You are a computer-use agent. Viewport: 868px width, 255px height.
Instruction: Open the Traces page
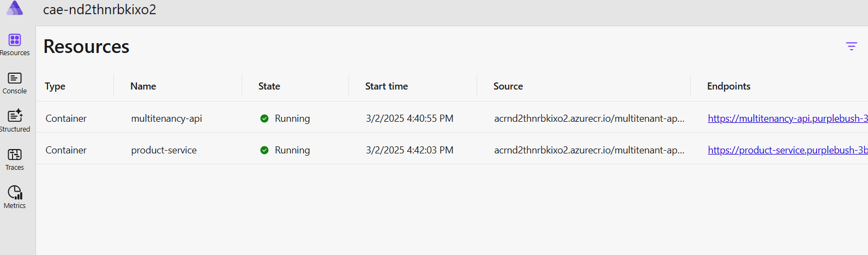click(15, 159)
